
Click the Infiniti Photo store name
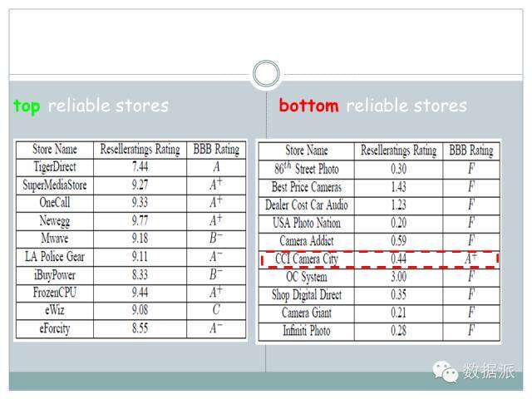click(306, 331)
